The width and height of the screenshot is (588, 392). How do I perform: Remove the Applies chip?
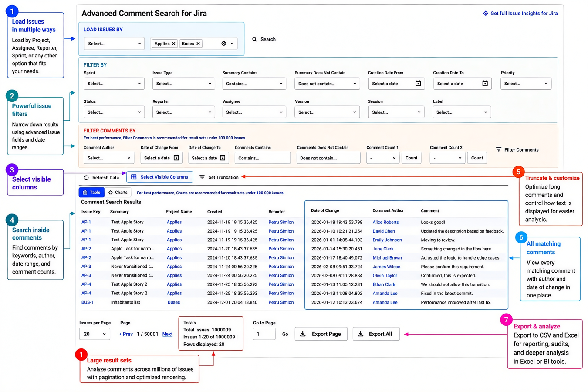173,44
